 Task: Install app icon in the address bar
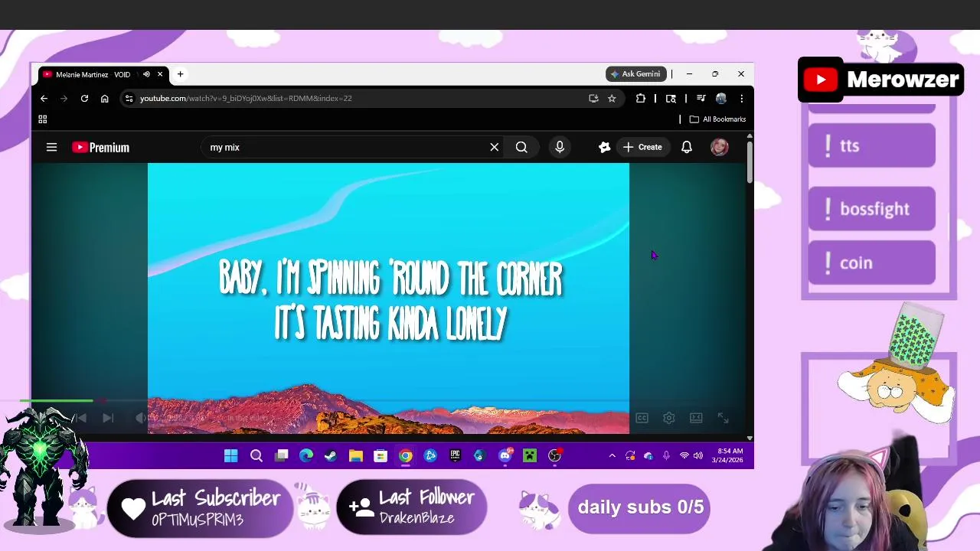(593, 98)
